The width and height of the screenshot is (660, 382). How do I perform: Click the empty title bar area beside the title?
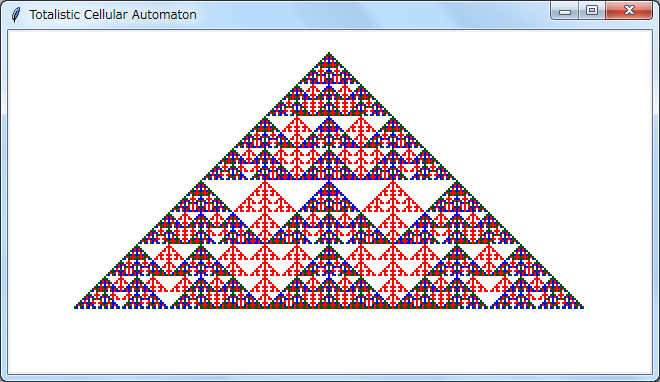coord(370,15)
